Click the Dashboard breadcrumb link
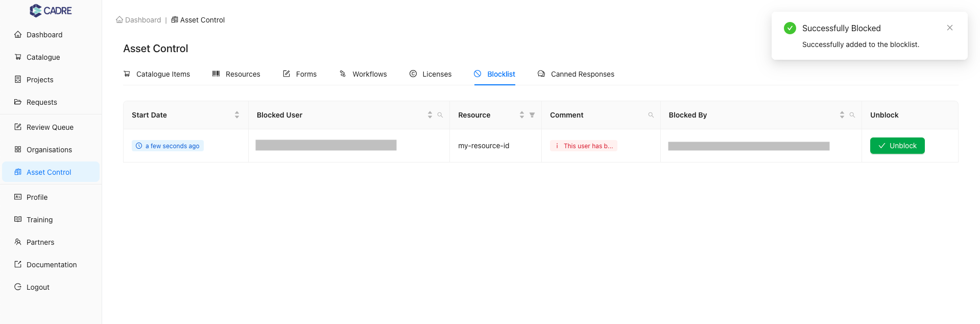980x324 pixels. pos(138,20)
